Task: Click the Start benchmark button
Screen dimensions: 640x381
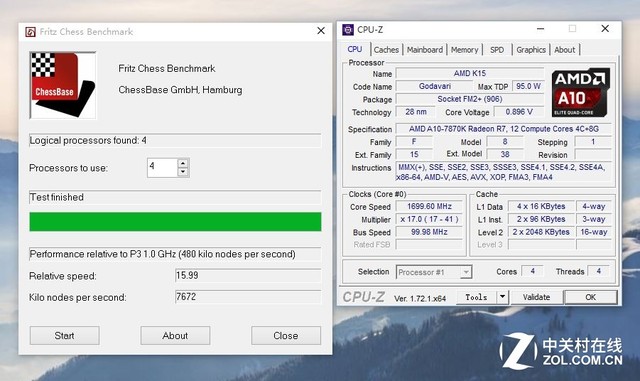Action: click(64, 336)
